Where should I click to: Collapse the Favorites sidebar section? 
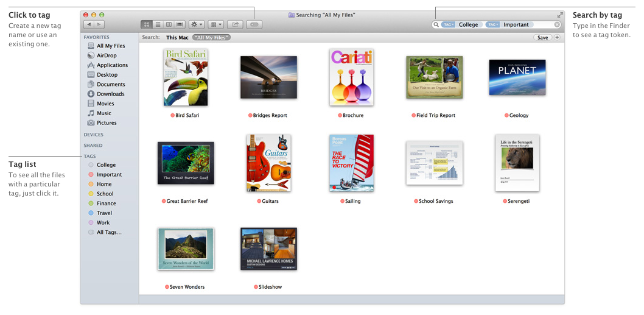click(x=97, y=37)
